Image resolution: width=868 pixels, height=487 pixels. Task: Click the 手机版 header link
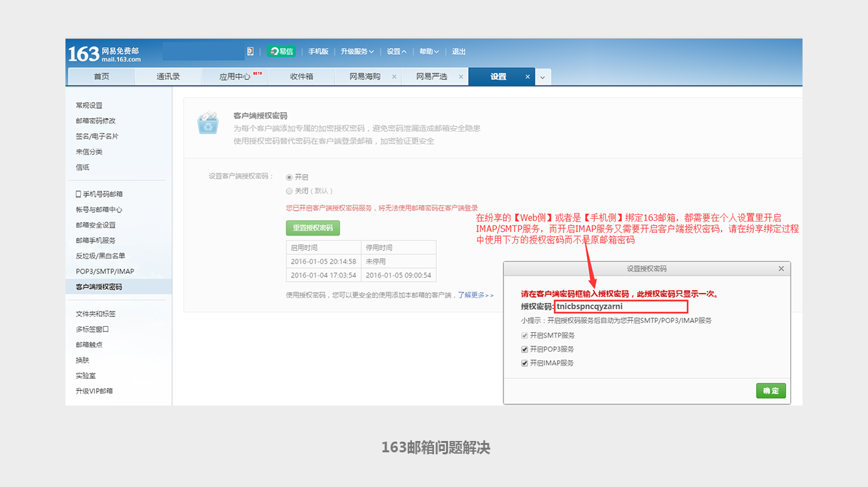[318, 51]
